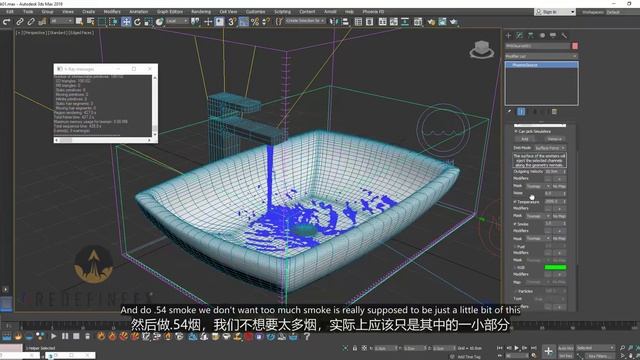Switch to the Display command panel tab
Image resolution: width=640 pixels, height=360 pixels.
click(x=553, y=36)
